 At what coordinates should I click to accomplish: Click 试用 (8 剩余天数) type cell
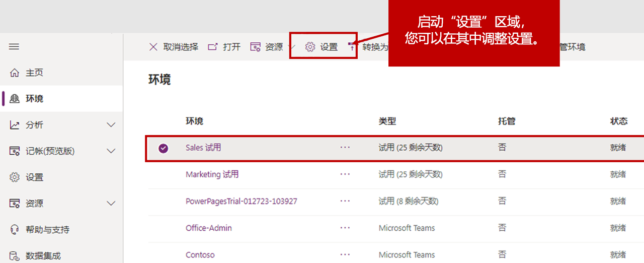[409, 201]
